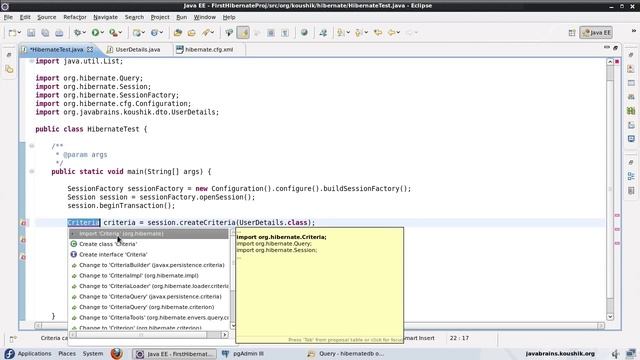The image size is (640, 360).
Task: Choose Change to 'CriteriaLoader' proposal
Action: (x=149, y=286)
